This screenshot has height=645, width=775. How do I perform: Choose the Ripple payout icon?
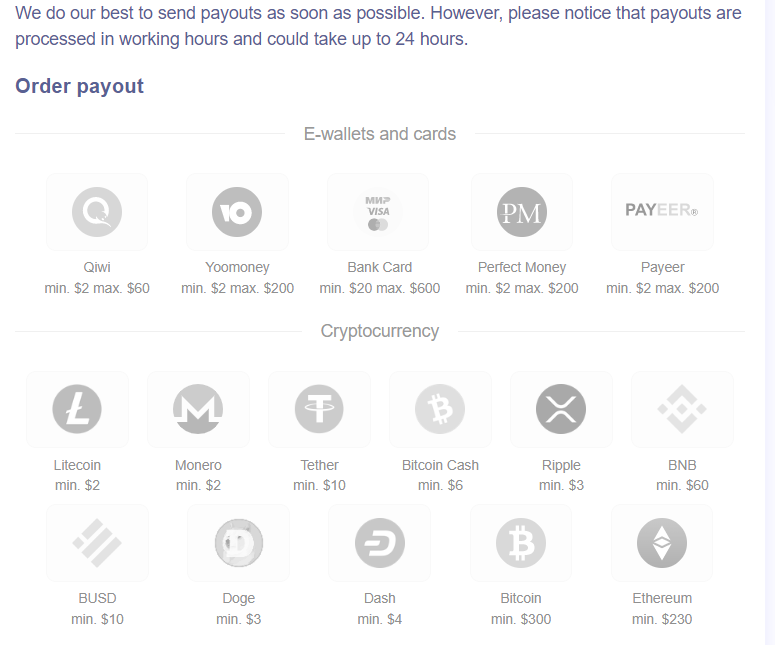click(x=561, y=409)
